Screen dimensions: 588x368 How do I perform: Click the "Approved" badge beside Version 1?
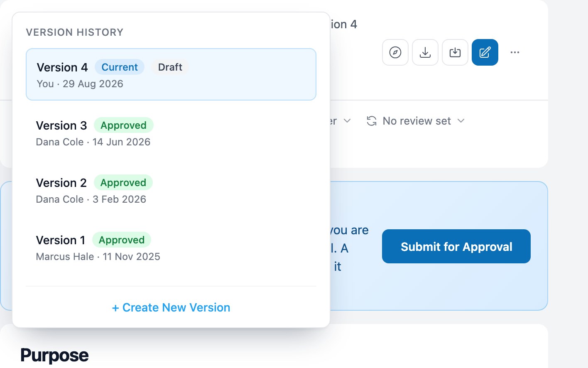(x=122, y=240)
